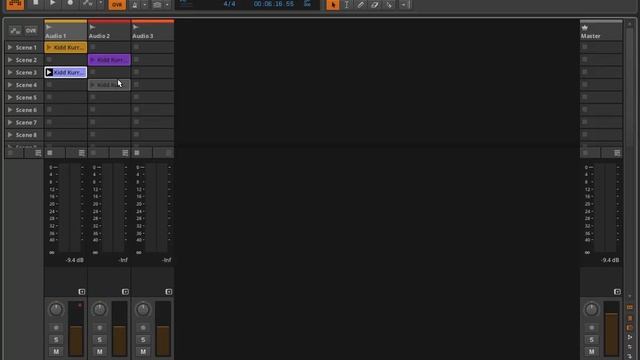The width and height of the screenshot is (640, 360).
Task: Click the 4/4 time signature field
Action: coord(229,4)
